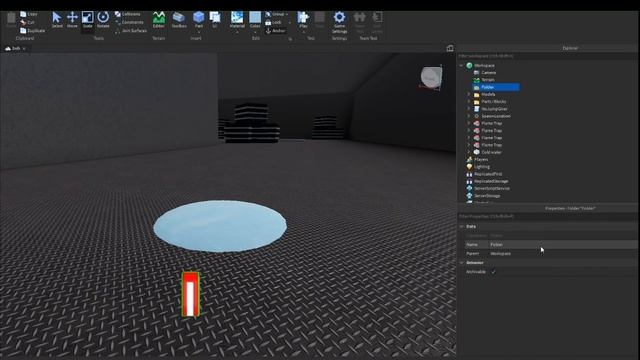Screen dimensions: 640x360
Task: Open the Material dropdown arrow
Action: coord(237,32)
